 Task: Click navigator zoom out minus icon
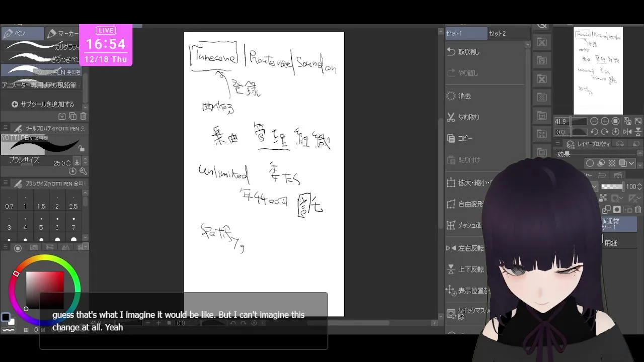coord(594,121)
